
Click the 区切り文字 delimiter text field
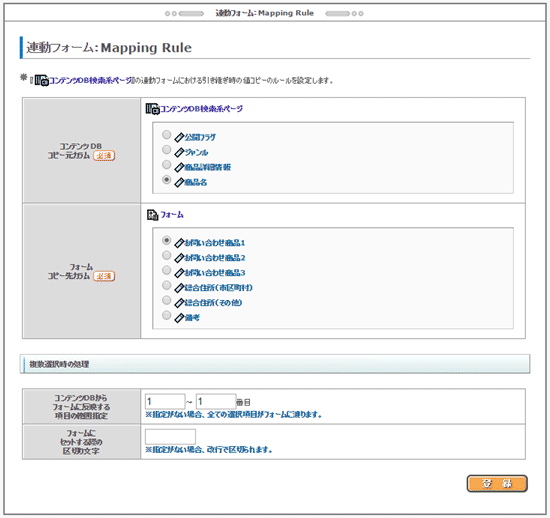click(170, 437)
